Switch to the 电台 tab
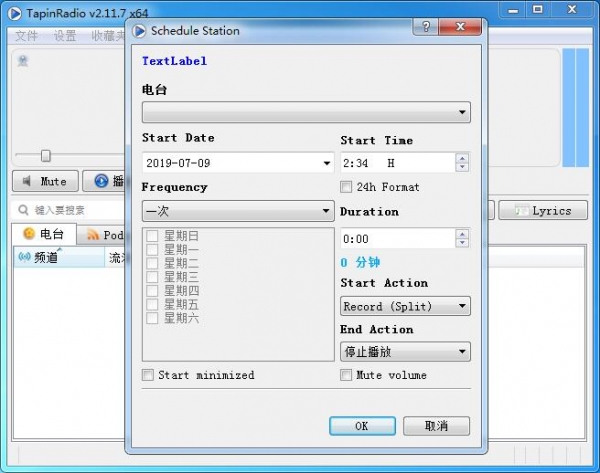This screenshot has width=600, height=473. [44, 233]
